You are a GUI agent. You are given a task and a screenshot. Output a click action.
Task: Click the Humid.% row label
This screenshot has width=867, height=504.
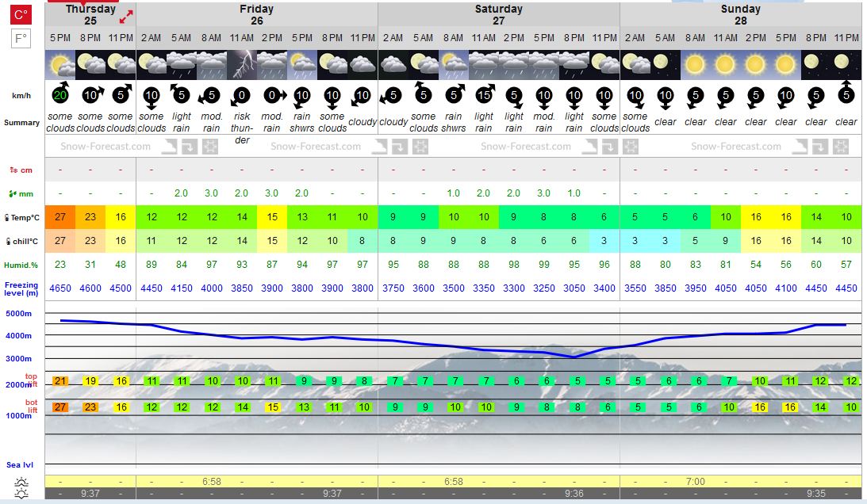tap(21, 265)
